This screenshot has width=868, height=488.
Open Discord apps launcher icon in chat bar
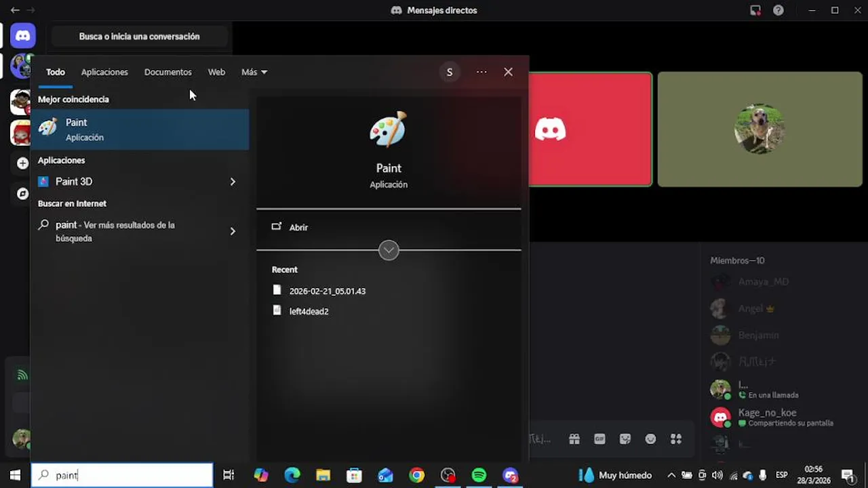coord(676,439)
